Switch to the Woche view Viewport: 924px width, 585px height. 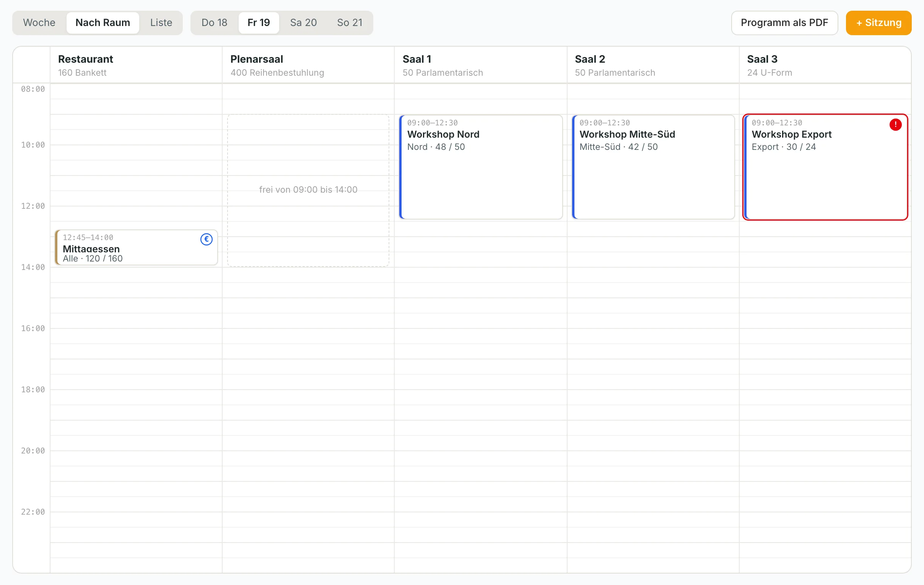point(39,23)
